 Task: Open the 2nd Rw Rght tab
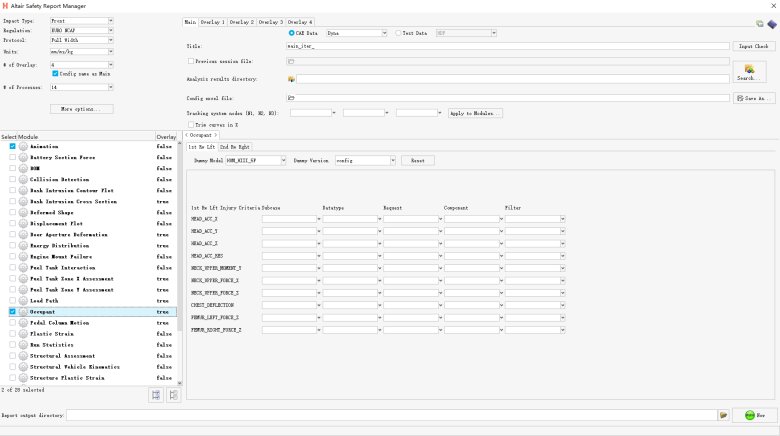[x=234, y=147]
